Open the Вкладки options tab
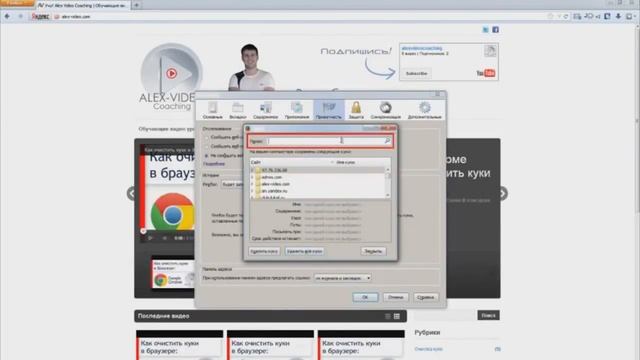This screenshot has height=360, width=640. pos(238,110)
